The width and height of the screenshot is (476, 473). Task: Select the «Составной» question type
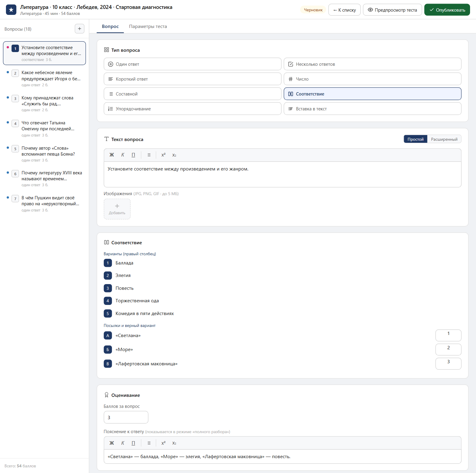[192, 94]
